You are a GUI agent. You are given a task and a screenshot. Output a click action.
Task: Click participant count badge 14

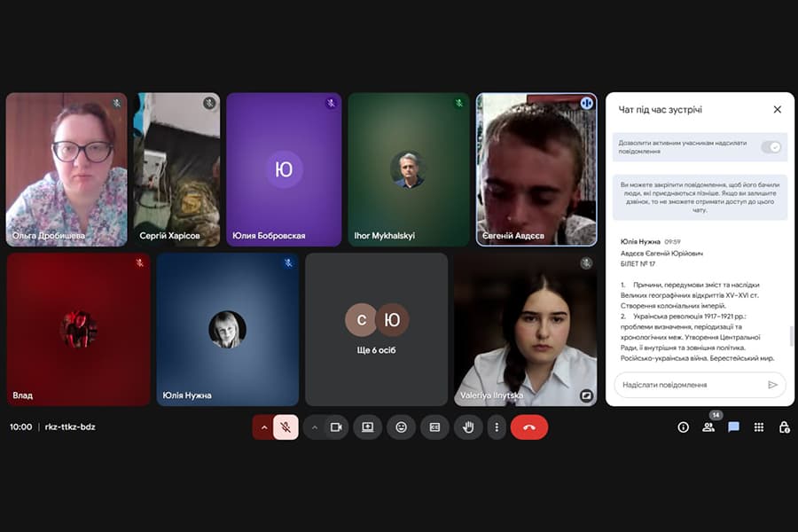(x=716, y=415)
